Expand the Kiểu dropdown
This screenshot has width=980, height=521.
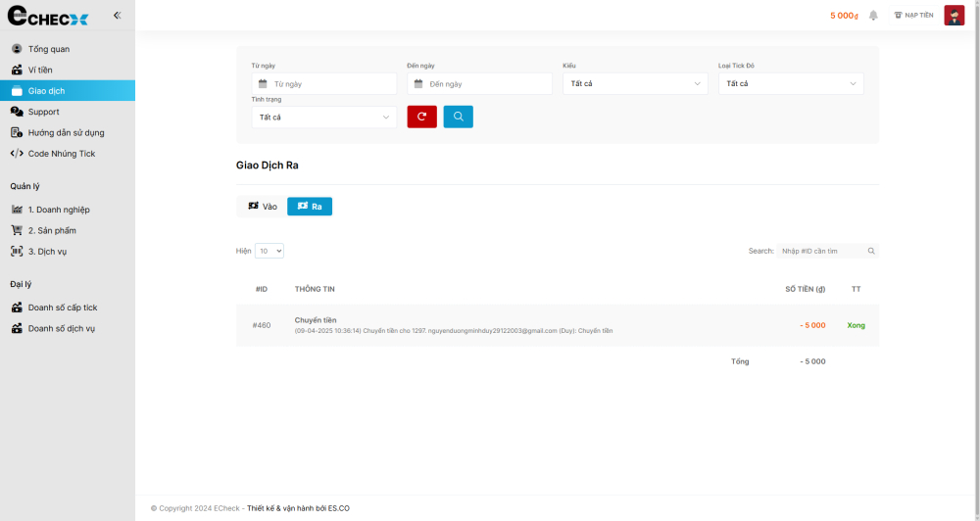tap(634, 84)
